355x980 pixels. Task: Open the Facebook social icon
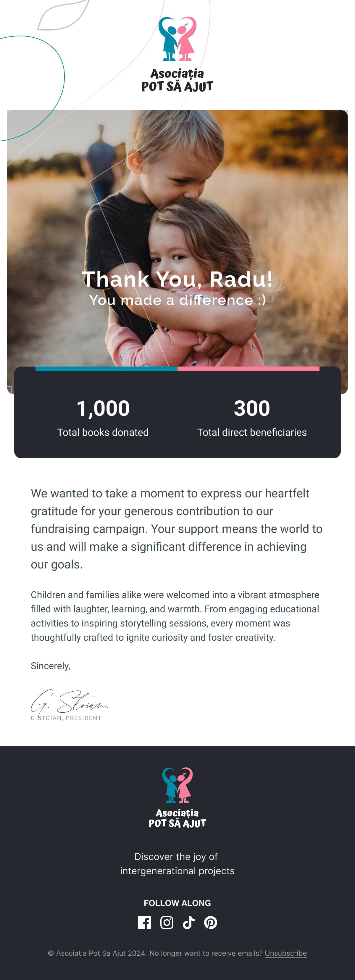point(144,923)
